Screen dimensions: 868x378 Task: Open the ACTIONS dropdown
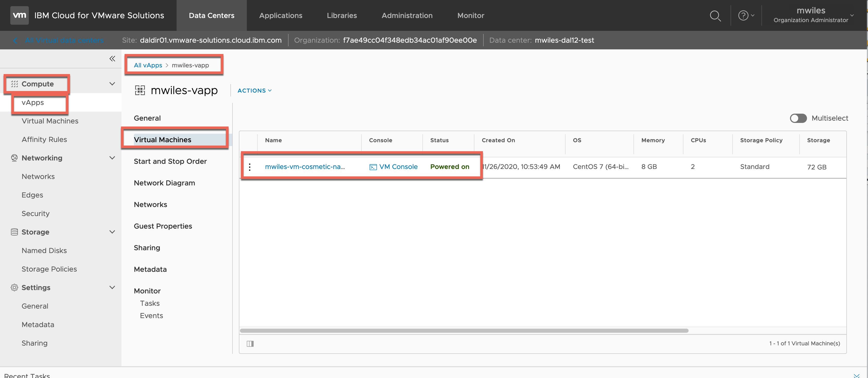[x=254, y=91]
